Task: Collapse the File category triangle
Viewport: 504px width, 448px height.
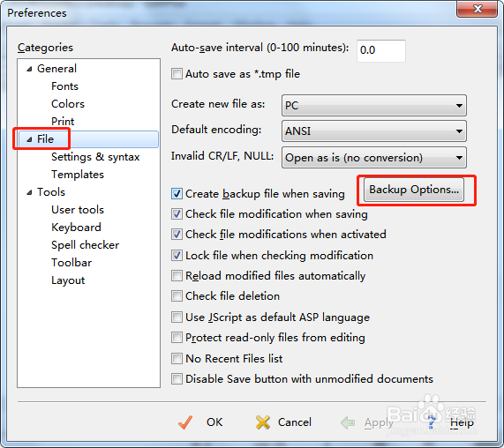Action: pos(29,139)
